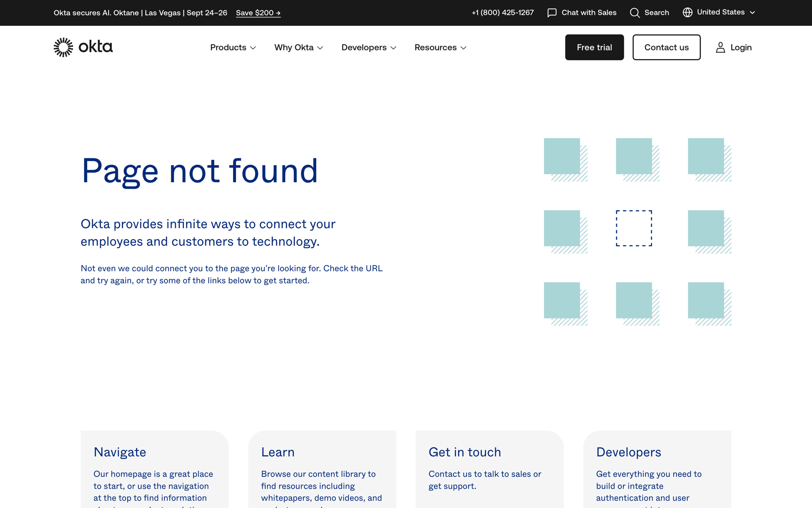Click text 'Get everything you need to'
Viewport: 812px width, 508px height.
[x=649, y=474]
